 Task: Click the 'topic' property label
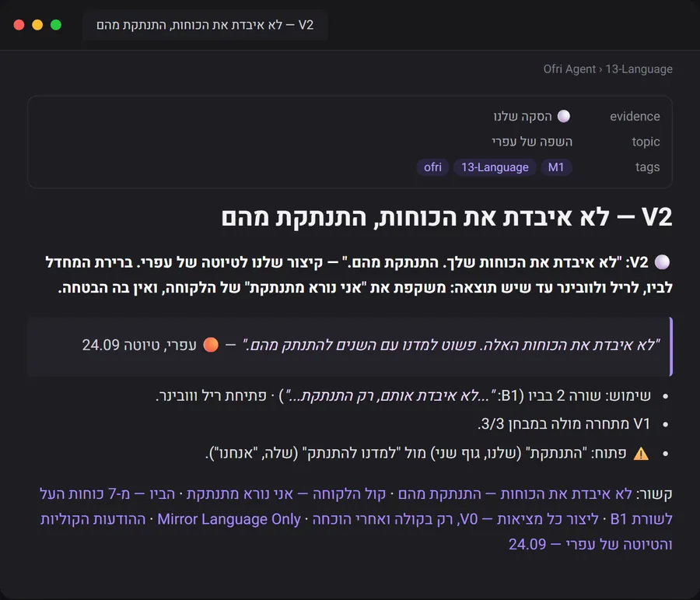[x=646, y=142]
